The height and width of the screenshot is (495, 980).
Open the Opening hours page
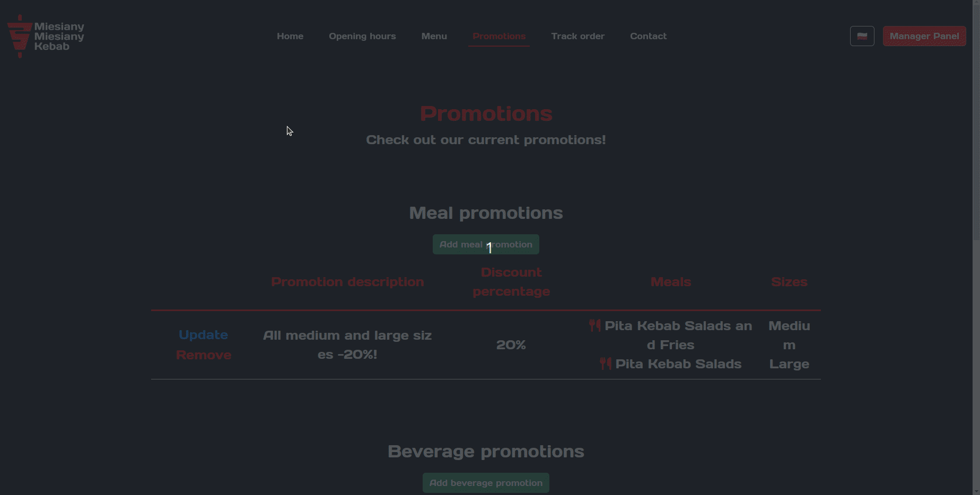coord(362,36)
